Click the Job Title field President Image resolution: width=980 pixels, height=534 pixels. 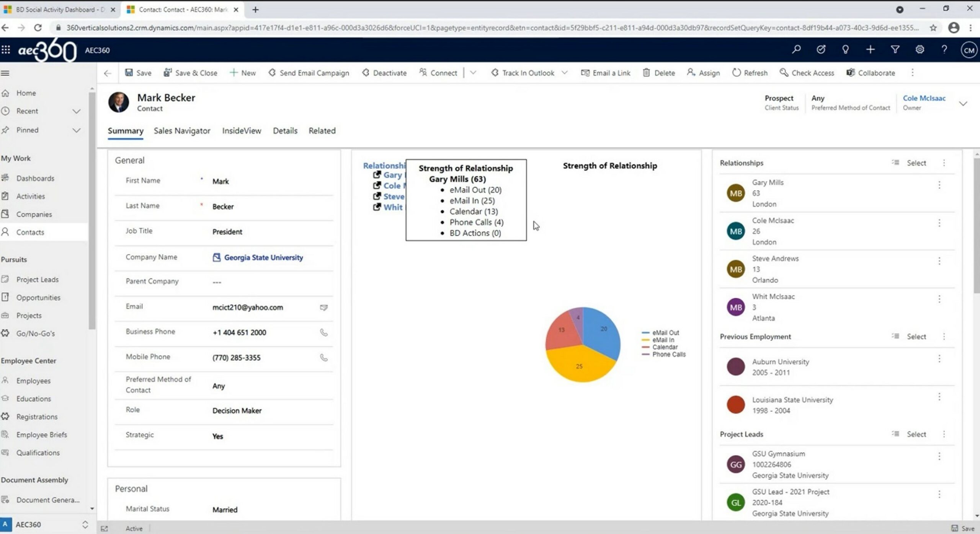point(227,232)
